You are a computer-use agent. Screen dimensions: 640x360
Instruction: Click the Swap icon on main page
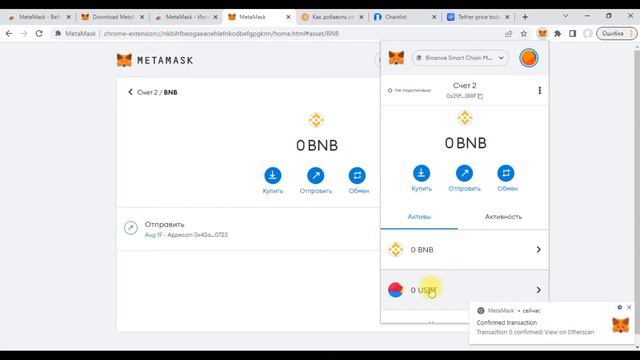pos(357,176)
